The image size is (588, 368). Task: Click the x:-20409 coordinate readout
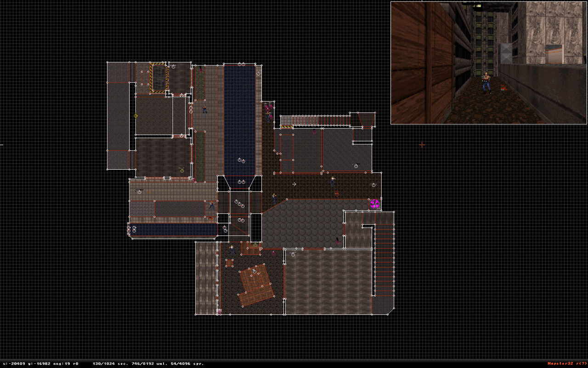[x=14, y=363]
